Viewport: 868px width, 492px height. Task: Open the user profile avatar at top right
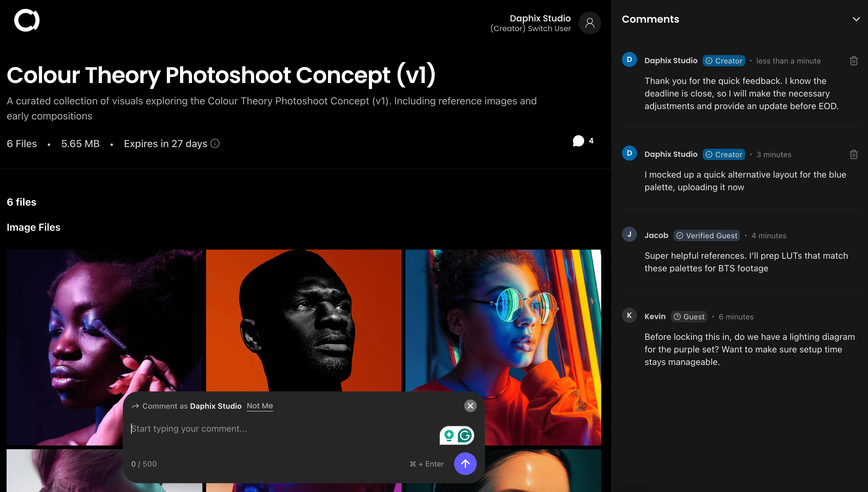pos(589,23)
